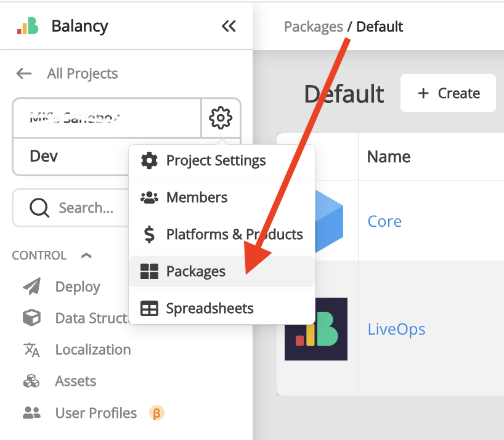Select Spreadsheets from the menu
Viewport: 504px width, 440px height.
pyautogui.click(x=222, y=308)
